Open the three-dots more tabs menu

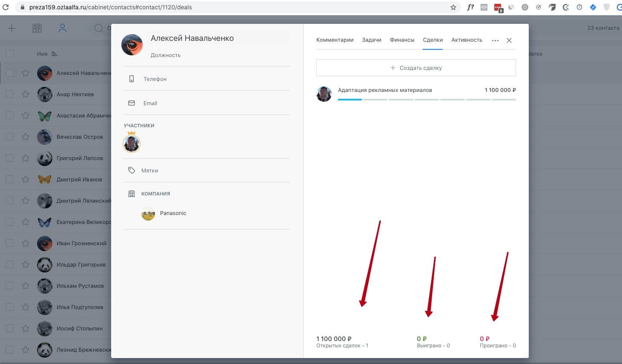pyautogui.click(x=495, y=40)
